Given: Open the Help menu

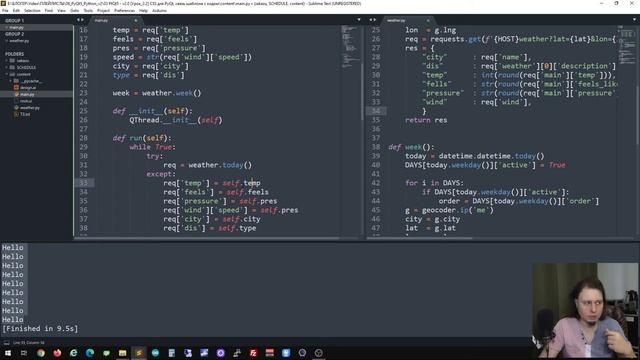Looking at the screenshot, I should pyautogui.click(x=143, y=11).
